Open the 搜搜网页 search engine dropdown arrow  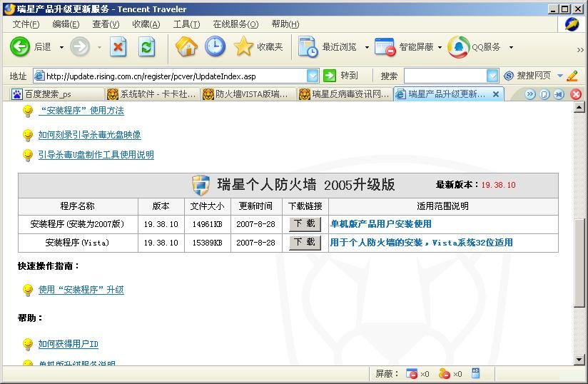click(x=560, y=76)
